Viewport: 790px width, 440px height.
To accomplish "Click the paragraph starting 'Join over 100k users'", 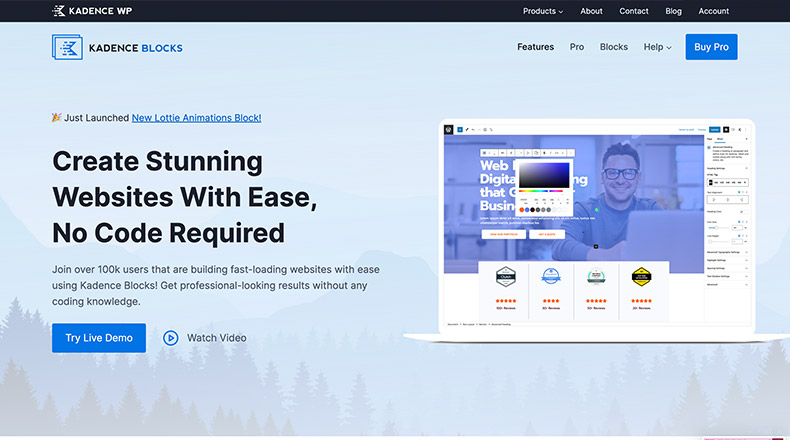I will point(216,285).
